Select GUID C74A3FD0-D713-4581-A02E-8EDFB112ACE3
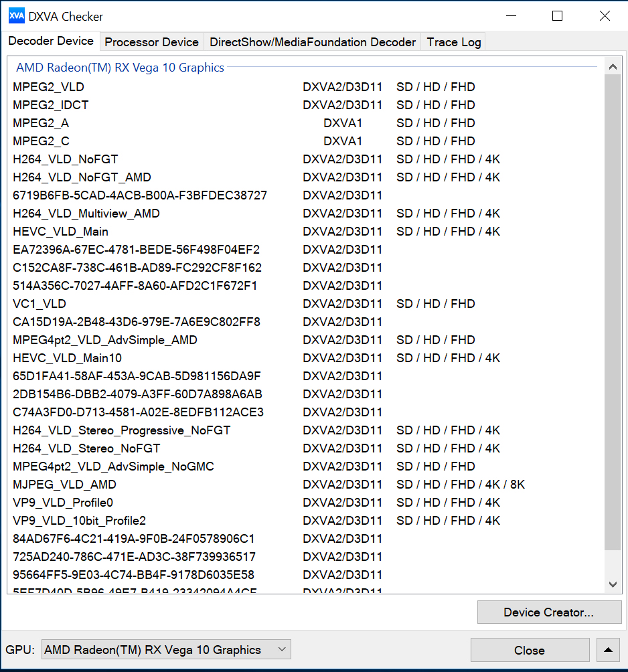628x672 pixels. pos(305,412)
